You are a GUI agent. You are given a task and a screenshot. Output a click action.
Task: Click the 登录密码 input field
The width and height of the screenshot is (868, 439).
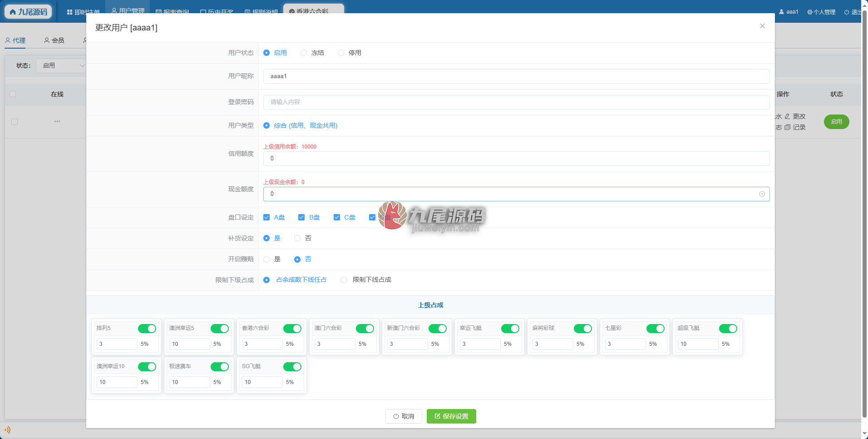(x=516, y=102)
